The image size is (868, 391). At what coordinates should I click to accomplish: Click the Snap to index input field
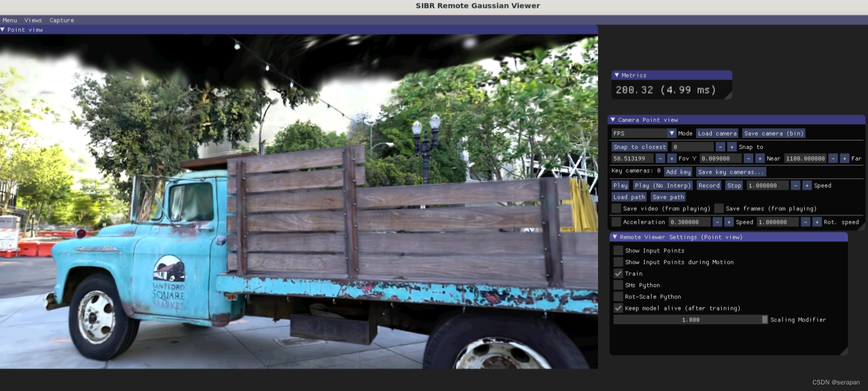pos(693,147)
